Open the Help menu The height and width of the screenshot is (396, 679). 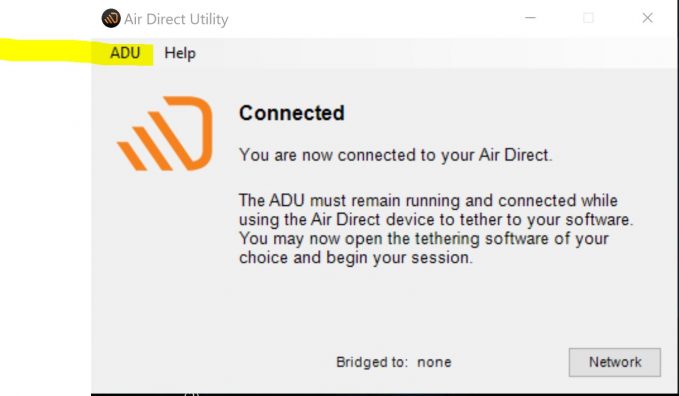[180, 53]
